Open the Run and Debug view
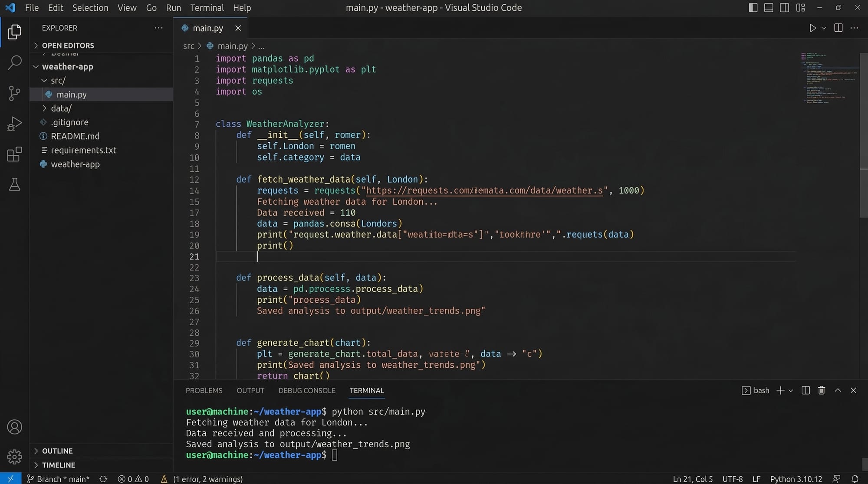The image size is (868, 484). pos(14,124)
